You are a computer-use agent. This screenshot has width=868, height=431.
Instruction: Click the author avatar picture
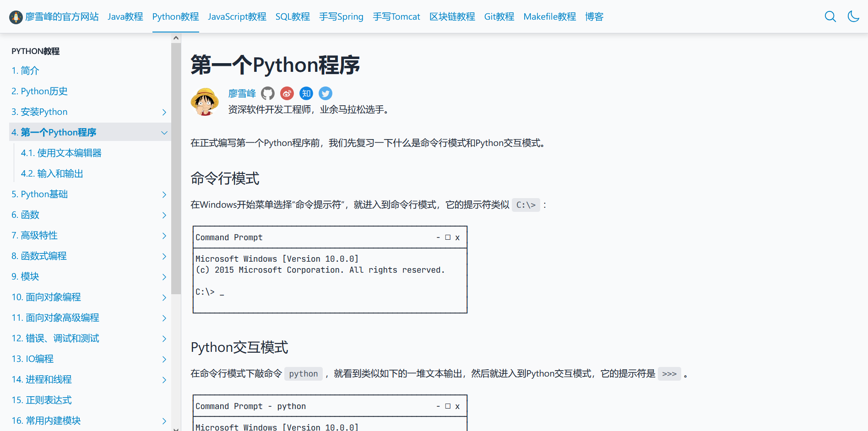pyautogui.click(x=205, y=102)
